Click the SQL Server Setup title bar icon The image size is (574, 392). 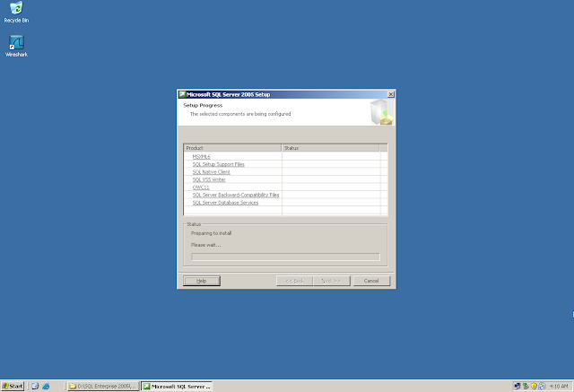pyautogui.click(x=182, y=94)
